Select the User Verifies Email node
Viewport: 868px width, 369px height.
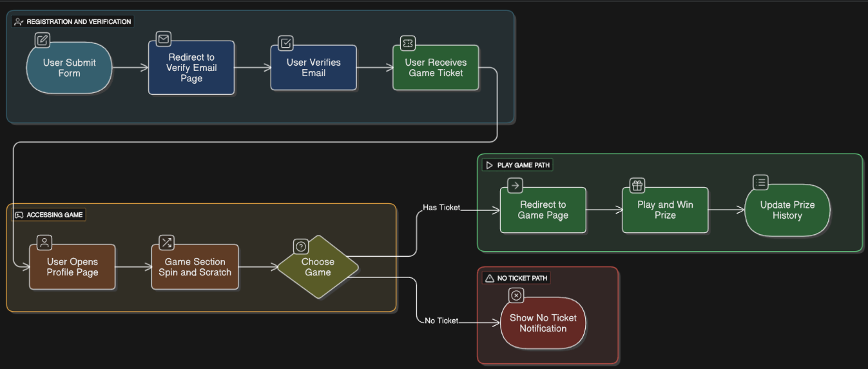point(314,68)
